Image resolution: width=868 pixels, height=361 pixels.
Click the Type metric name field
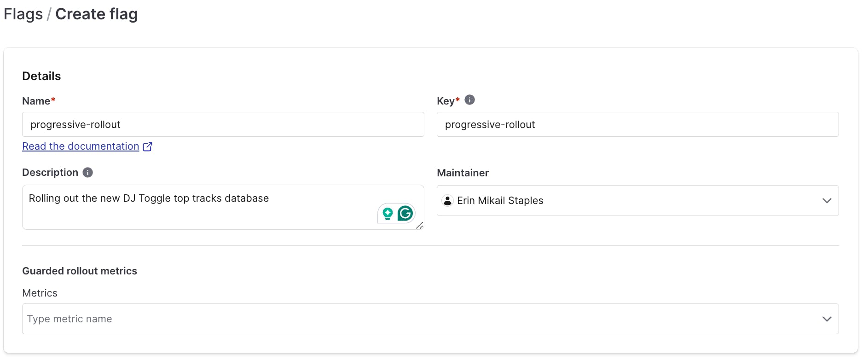414,319
